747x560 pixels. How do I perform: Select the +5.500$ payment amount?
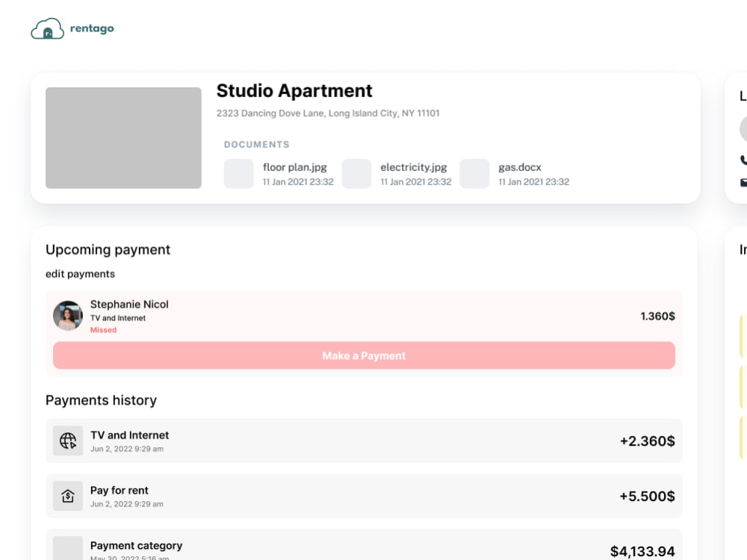coord(647,497)
